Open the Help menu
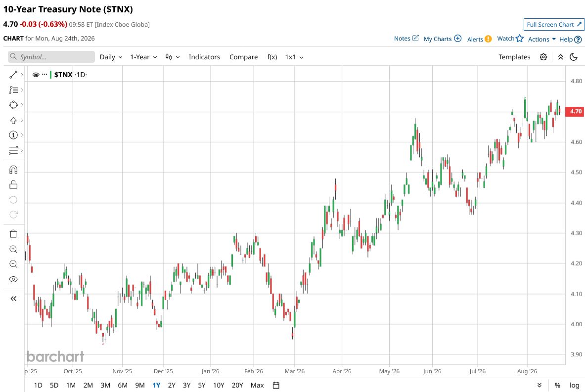The height and width of the screenshot is (392, 585). (x=571, y=39)
